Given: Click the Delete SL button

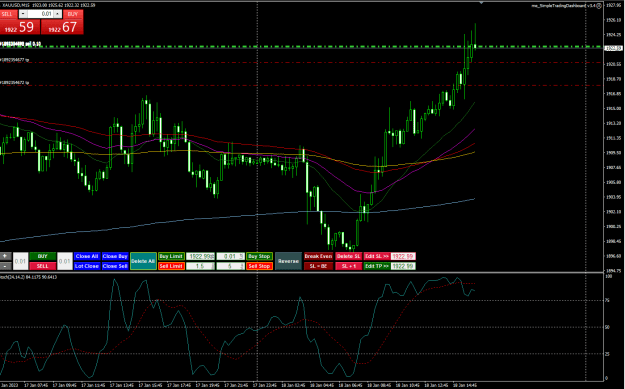Looking at the screenshot, I should click(348, 256).
